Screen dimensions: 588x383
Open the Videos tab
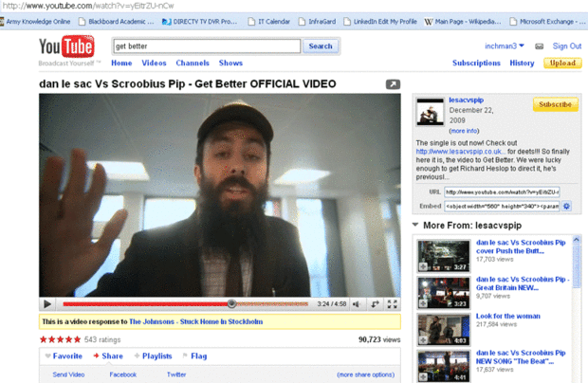pyautogui.click(x=154, y=63)
